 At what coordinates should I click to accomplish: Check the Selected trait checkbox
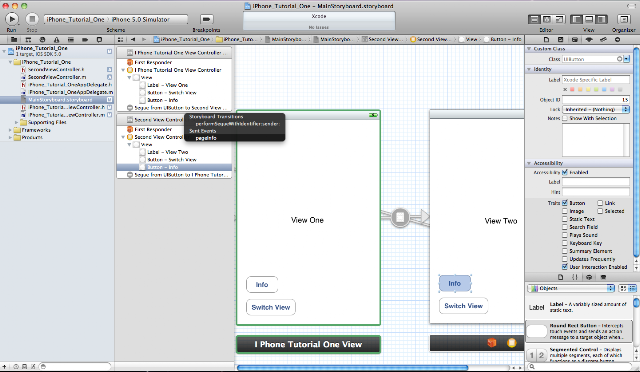[x=600, y=211]
